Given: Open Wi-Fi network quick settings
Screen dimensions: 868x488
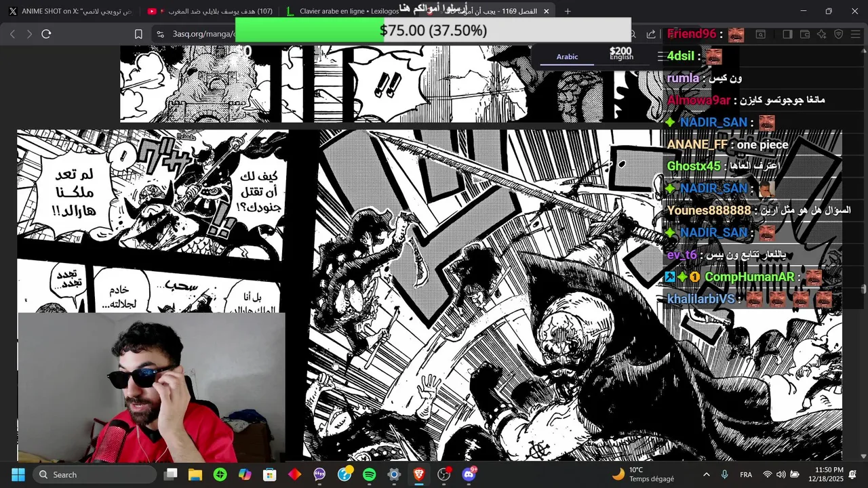Looking at the screenshot, I should (x=768, y=474).
